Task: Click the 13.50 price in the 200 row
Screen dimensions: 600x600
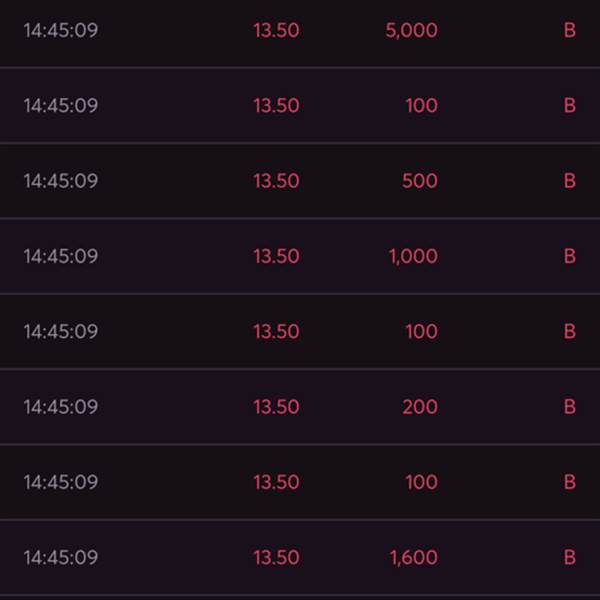Action: pos(276,407)
